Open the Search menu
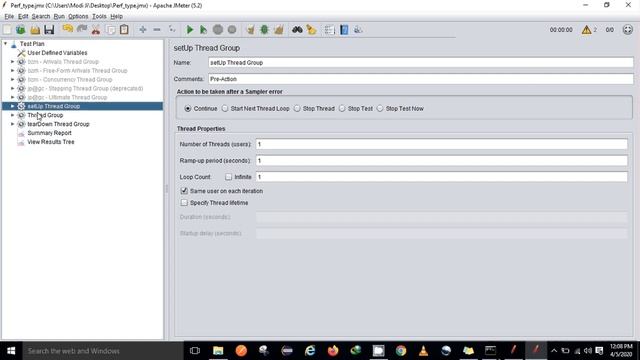This screenshot has height=360, width=640. (41, 16)
